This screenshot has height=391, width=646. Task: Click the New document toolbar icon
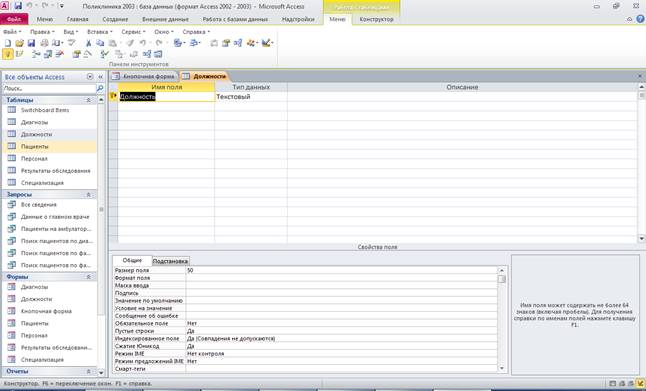8,43
